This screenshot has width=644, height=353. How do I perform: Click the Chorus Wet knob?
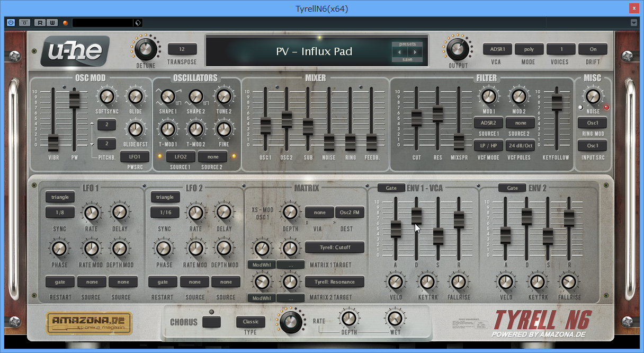[395, 319]
